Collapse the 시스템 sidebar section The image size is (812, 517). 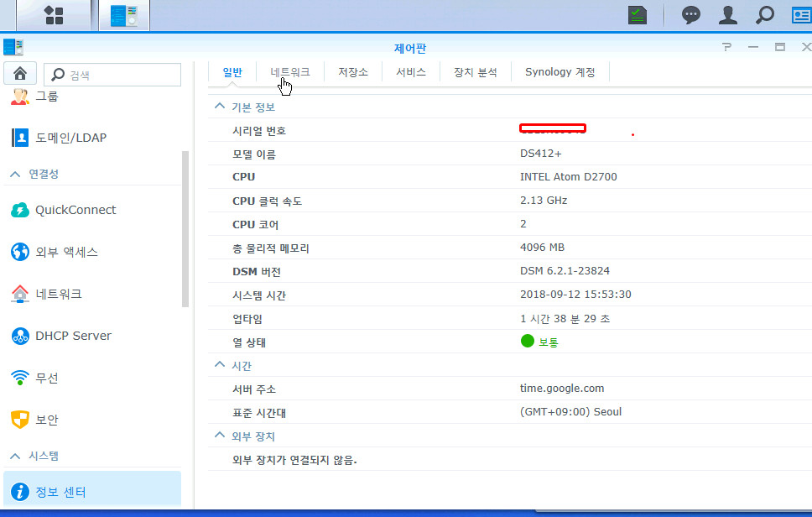[16, 456]
